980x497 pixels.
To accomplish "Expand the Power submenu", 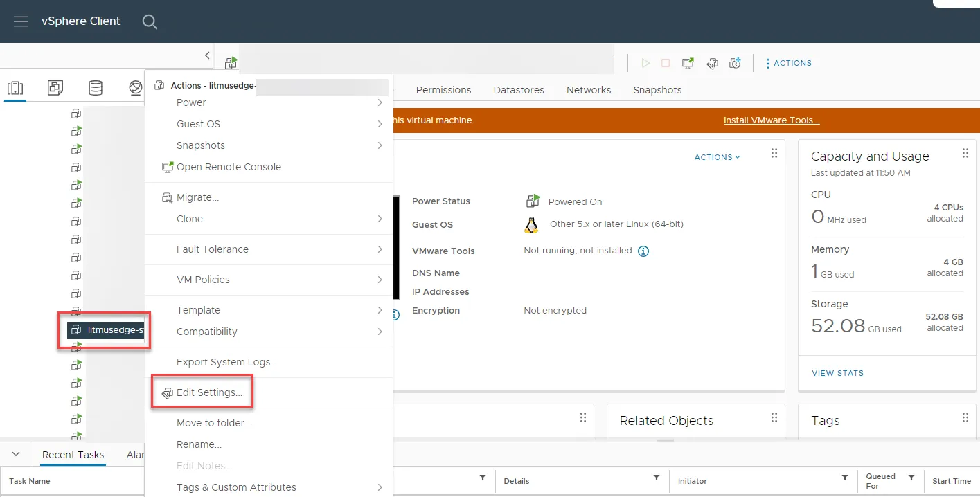I will click(x=269, y=102).
